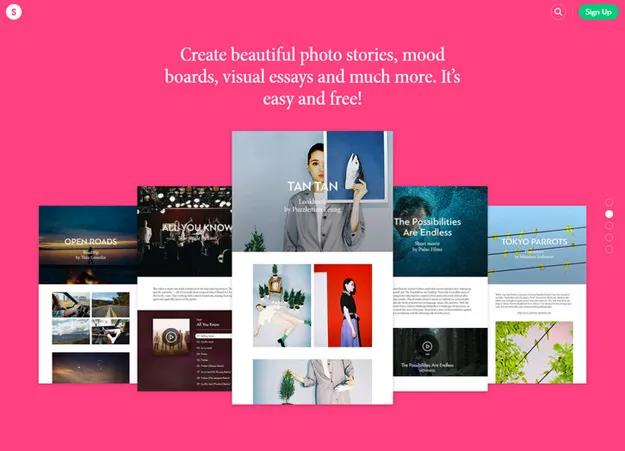Open the Tokyo Parrots story title
Screen dimensions: 625x451
[535, 241]
